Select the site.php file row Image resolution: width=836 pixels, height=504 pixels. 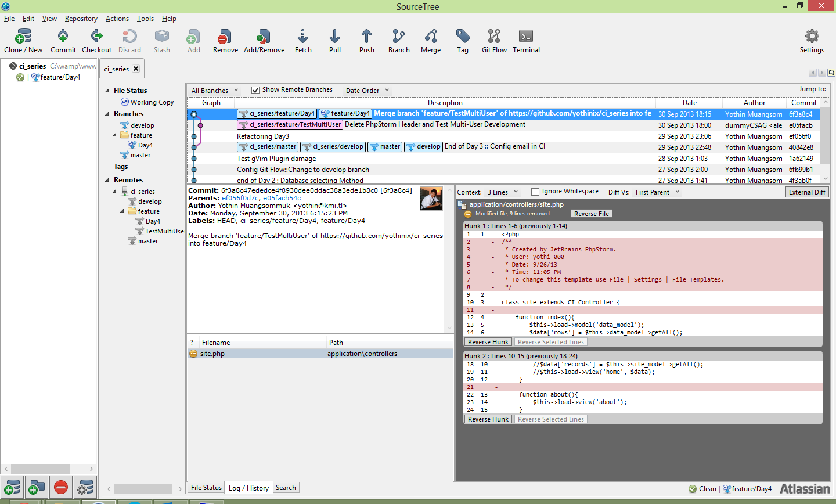click(320, 354)
